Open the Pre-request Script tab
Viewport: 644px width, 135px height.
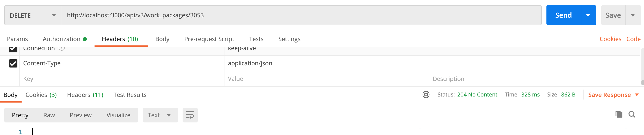click(209, 39)
